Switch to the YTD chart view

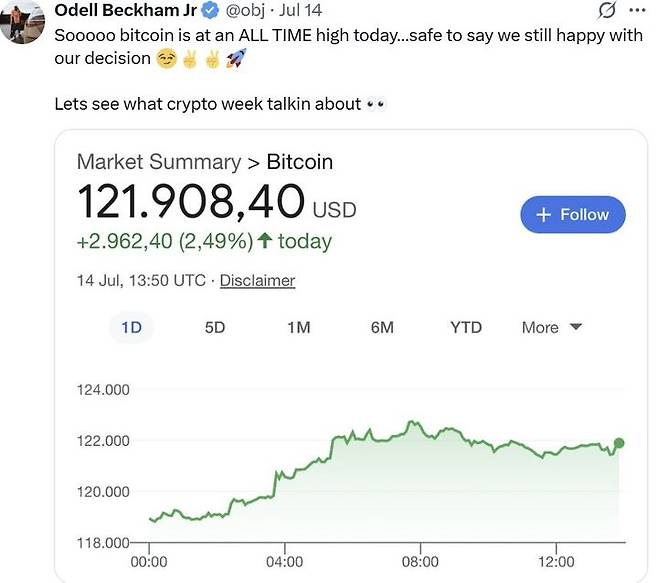click(465, 327)
